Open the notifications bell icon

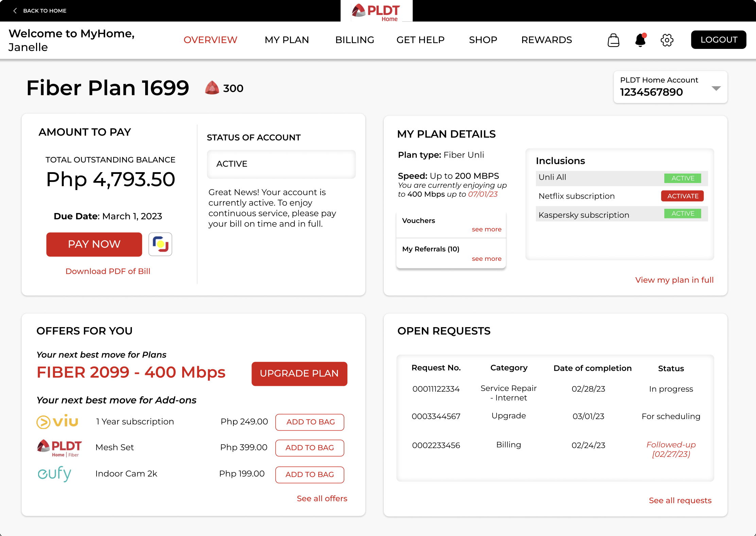[x=640, y=40]
